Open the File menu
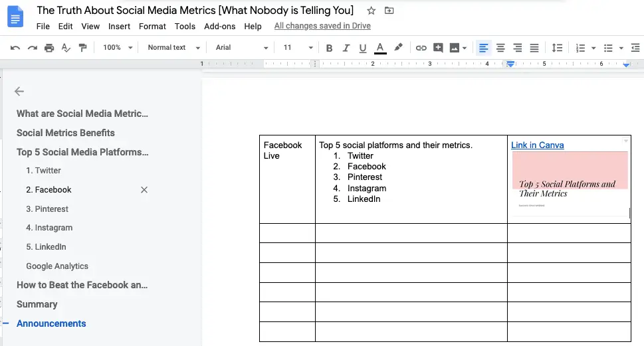The width and height of the screenshot is (644, 346). coord(43,27)
